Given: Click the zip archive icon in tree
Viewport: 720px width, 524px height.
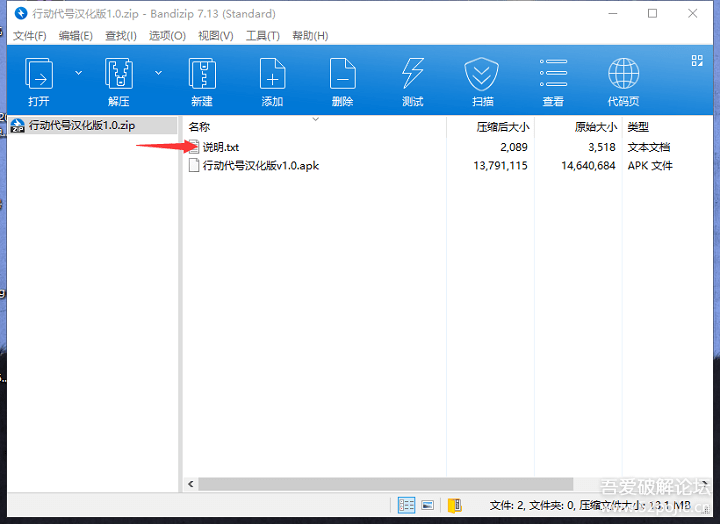Looking at the screenshot, I should point(17,125).
